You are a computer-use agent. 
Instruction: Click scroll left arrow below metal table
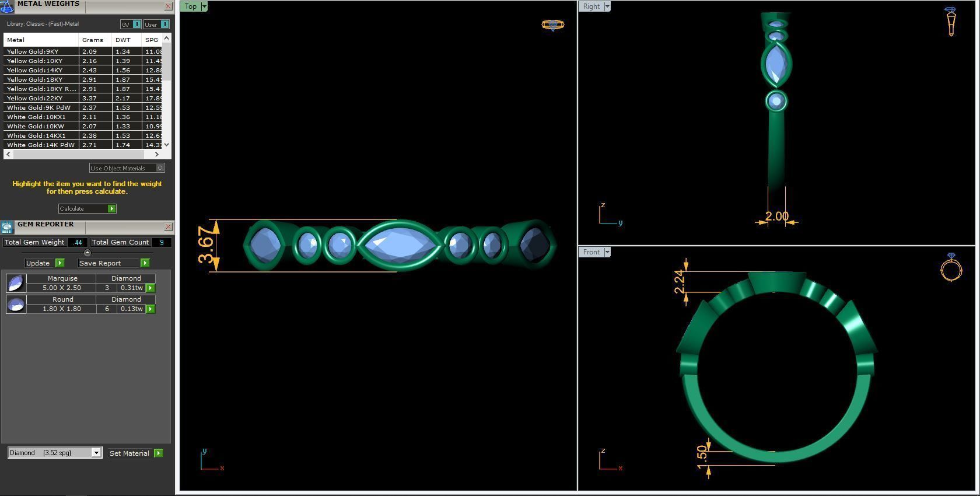(x=8, y=154)
